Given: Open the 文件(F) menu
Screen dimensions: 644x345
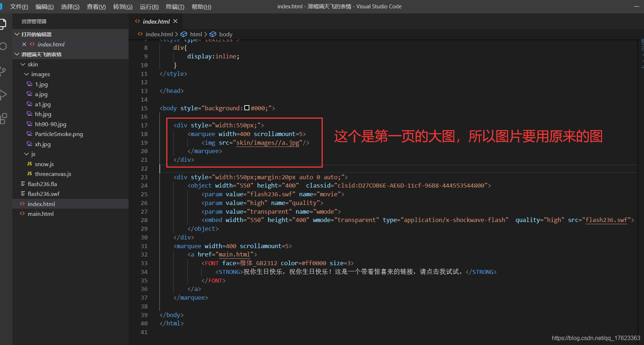Looking at the screenshot, I should point(19,7).
